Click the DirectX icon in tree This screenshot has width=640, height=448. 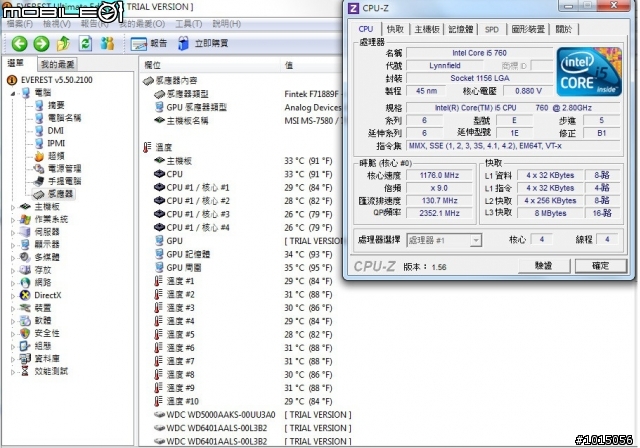(25, 295)
